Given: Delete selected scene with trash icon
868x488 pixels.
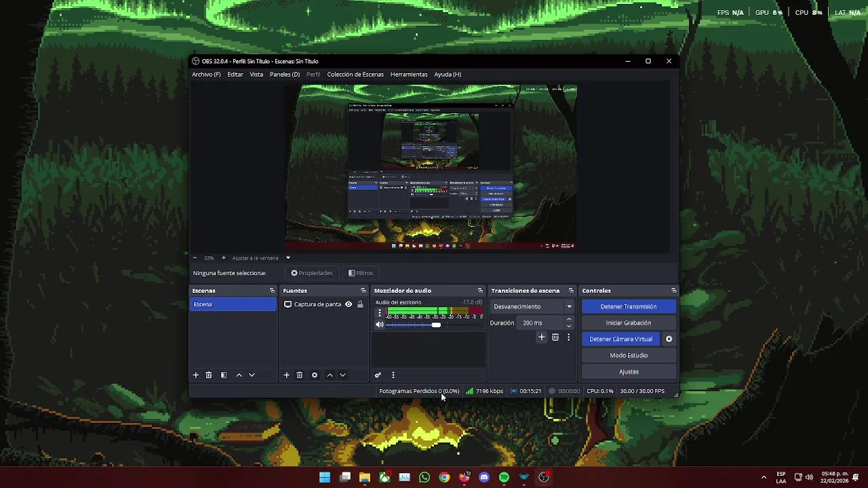Looking at the screenshot, I should [x=209, y=375].
